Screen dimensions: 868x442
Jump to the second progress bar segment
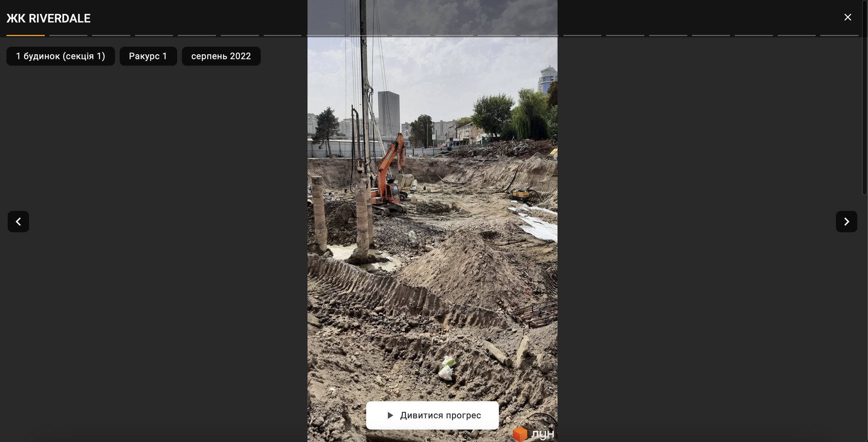[x=68, y=35]
